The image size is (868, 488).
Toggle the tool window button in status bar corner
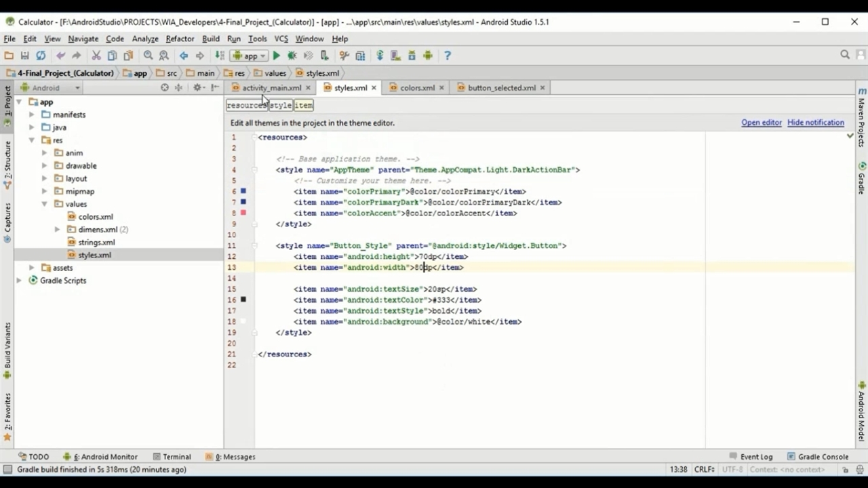tap(7, 470)
